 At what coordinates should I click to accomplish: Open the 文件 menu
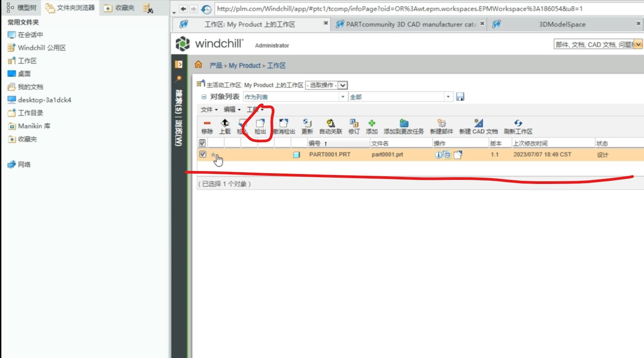tap(209, 109)
